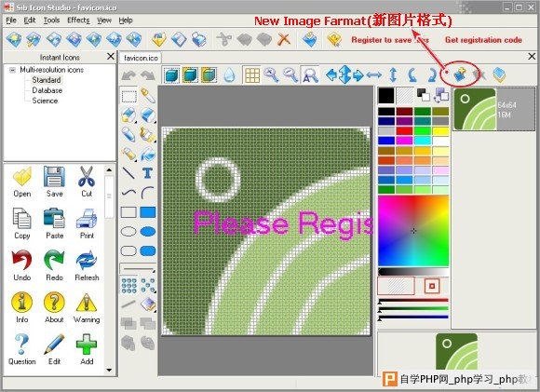Switch to the favicon.ico tab
This screenshot has height=392, width=540.
[141, 58]
